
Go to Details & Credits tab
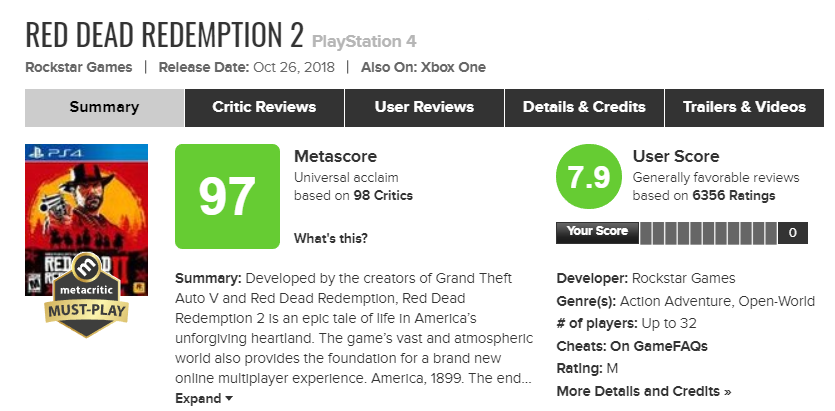tap(584, 107)
